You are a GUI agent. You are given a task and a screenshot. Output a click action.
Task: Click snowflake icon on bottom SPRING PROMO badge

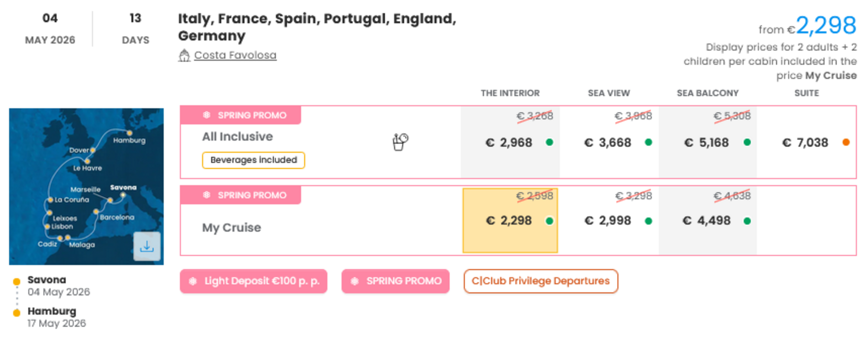354,281
